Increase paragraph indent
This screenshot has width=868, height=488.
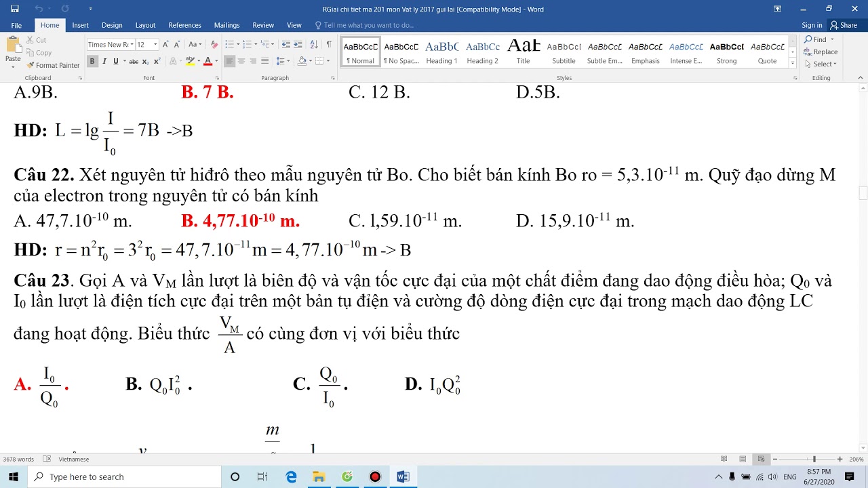pos(298,44)
